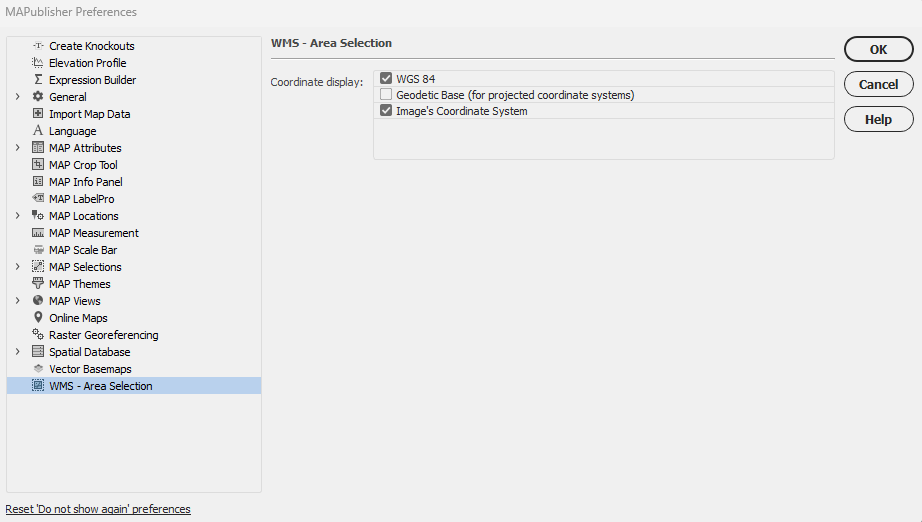
Task: Click the Elevation Profile chart icon
Action: pos(38,63)
